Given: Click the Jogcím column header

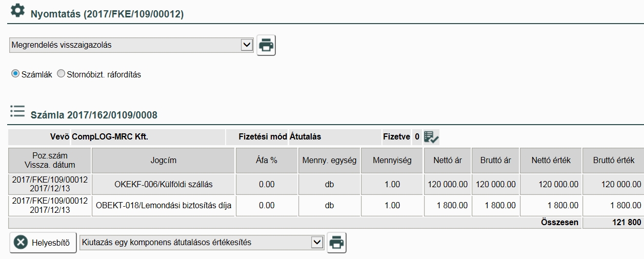Looking at the screenshot, I should pyautogui.click(x=163, y=161).
